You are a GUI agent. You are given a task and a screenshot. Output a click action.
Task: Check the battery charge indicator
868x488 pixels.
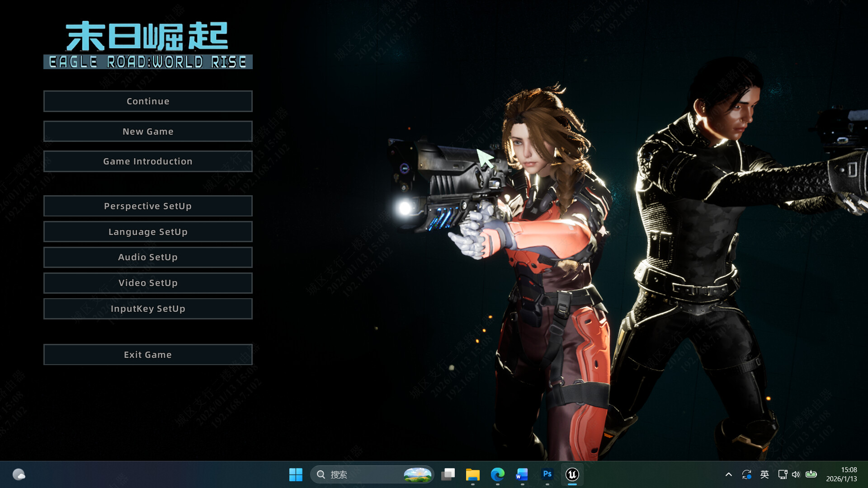[x=811, y=474]
